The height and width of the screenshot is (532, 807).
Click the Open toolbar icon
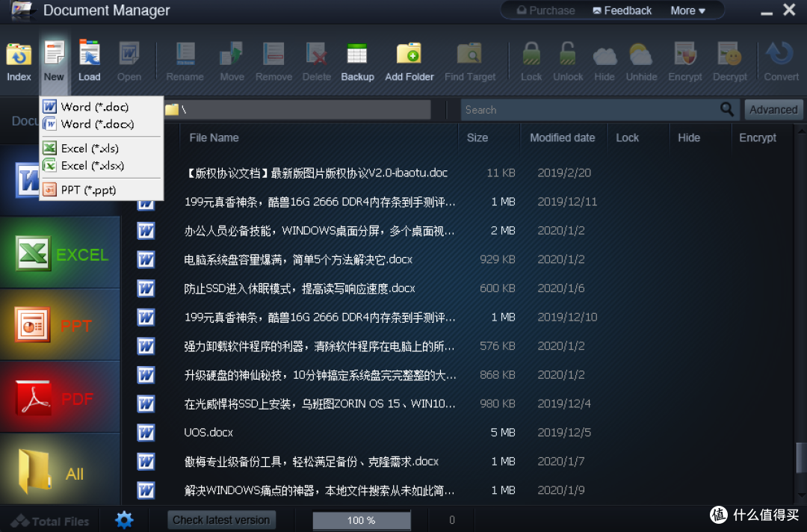(129, 54)
